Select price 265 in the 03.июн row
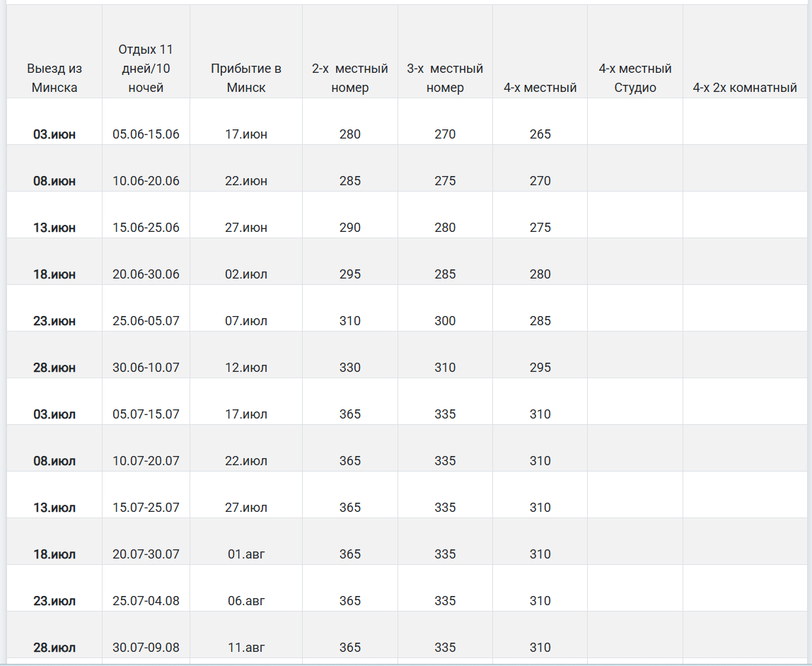The width and height of the screenshot is (812, 666). [540, 134]
